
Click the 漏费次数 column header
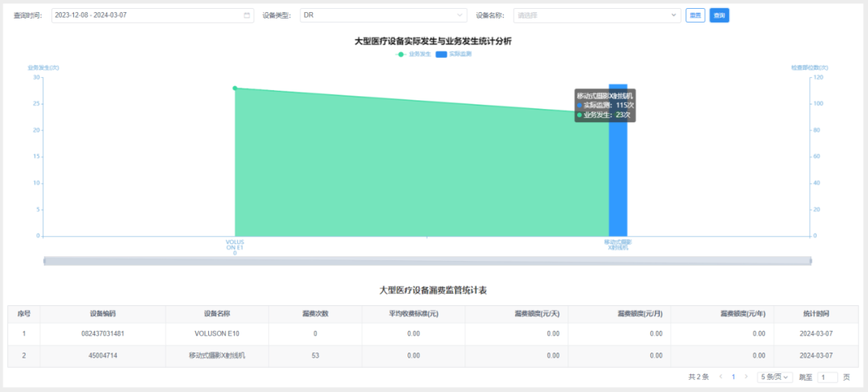(x=315, y=313)
